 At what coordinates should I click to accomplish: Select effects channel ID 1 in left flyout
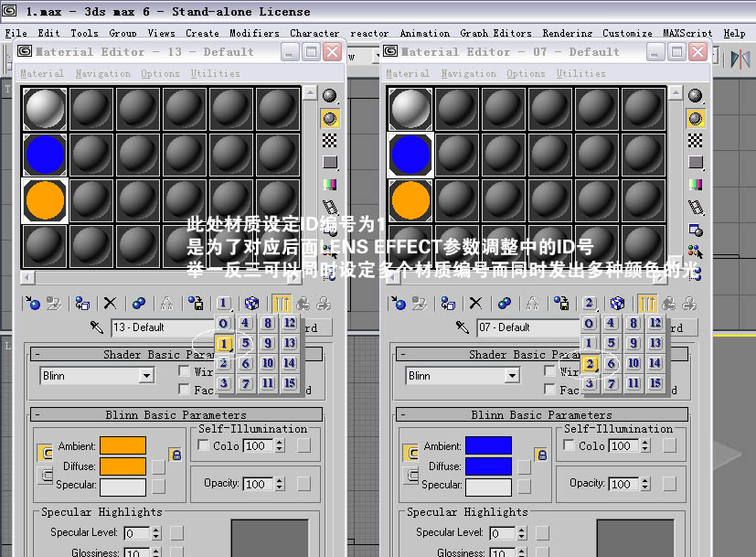(224, 344)
